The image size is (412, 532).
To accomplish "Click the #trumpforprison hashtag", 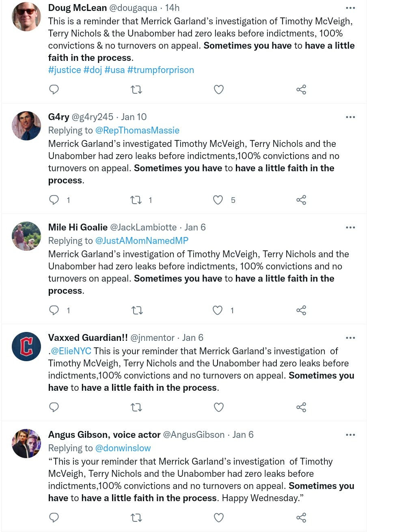I will click(160, 70).
